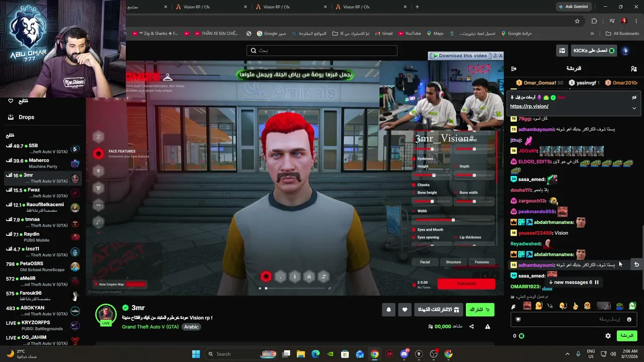This screenshot has height=362, width=644.
Task: Toggle the chat identity badge in message box
Action: [x=518, y=319]
